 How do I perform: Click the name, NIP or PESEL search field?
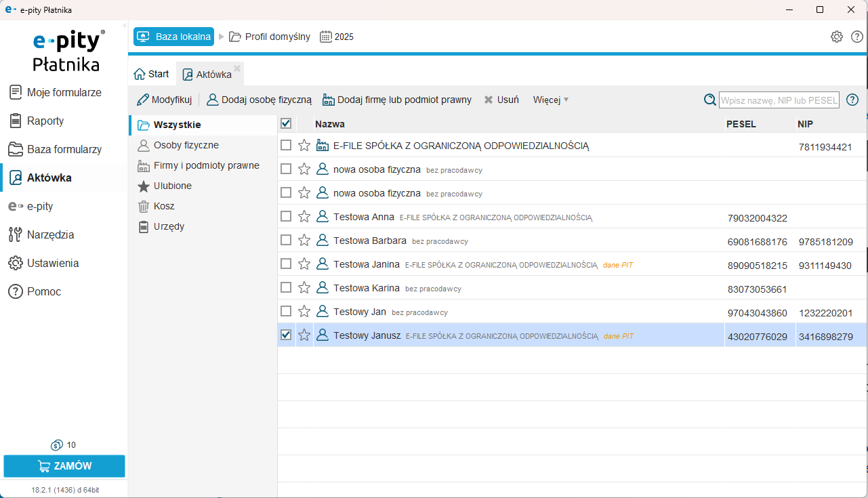tap(779, 100)
